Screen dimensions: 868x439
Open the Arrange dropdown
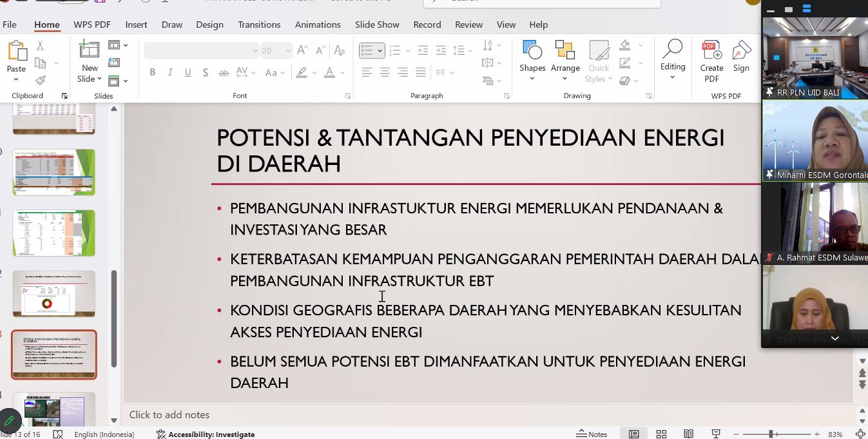[565, 79]
